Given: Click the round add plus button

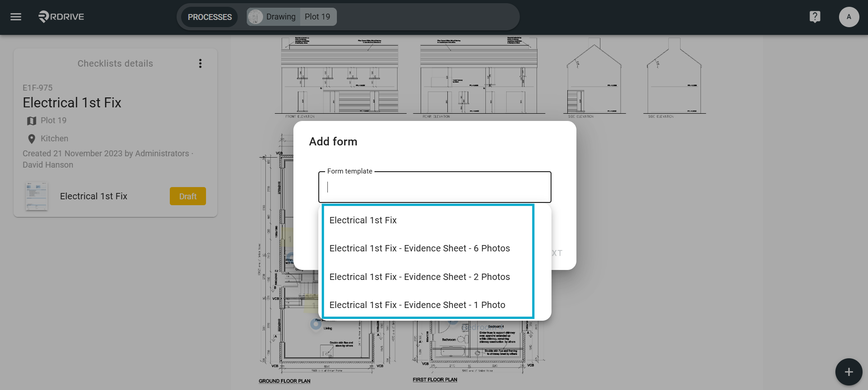Looking at the screenshot, I should tap(849, 372).
